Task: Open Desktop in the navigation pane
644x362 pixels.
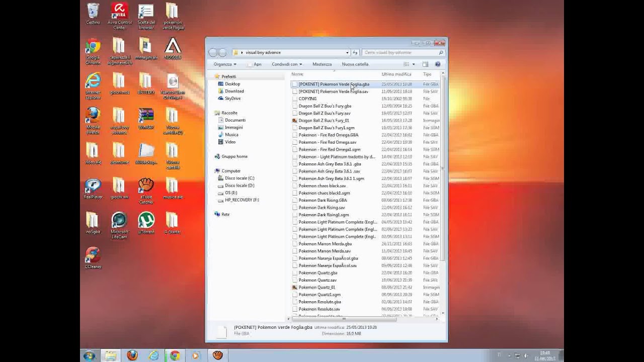Action: click(232, 84)
